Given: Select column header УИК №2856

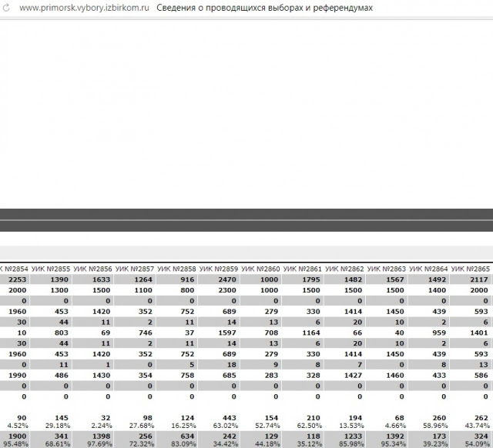Looking at the screenshot, I should point(92,269).
